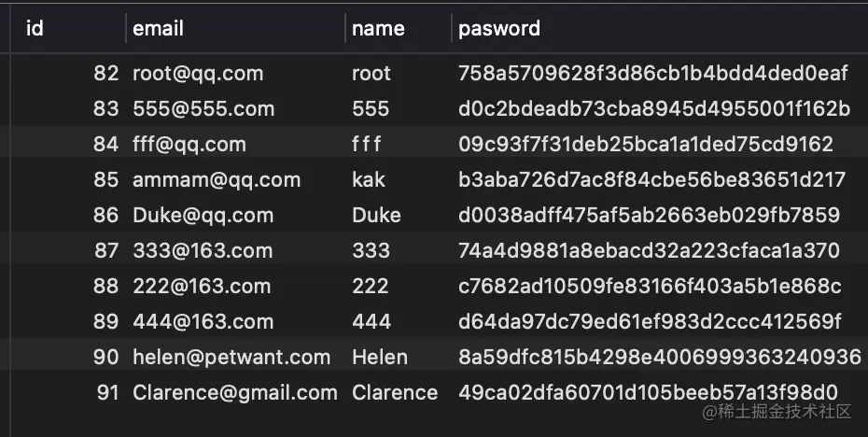Select the fff@qq.com email cell
868x437 pixels.
[189, 145]
